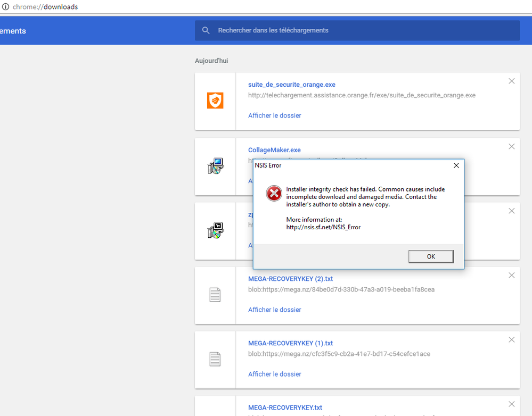Open MEGA-RECOVERYKEY (2).txt file link
The width and height of the screenshot is (532, 416).
(x=290, y=279)
